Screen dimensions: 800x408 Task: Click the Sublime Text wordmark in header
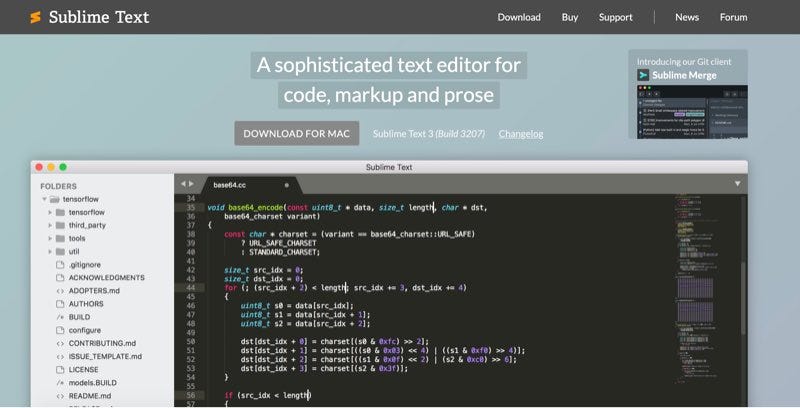tap(99, 17)
